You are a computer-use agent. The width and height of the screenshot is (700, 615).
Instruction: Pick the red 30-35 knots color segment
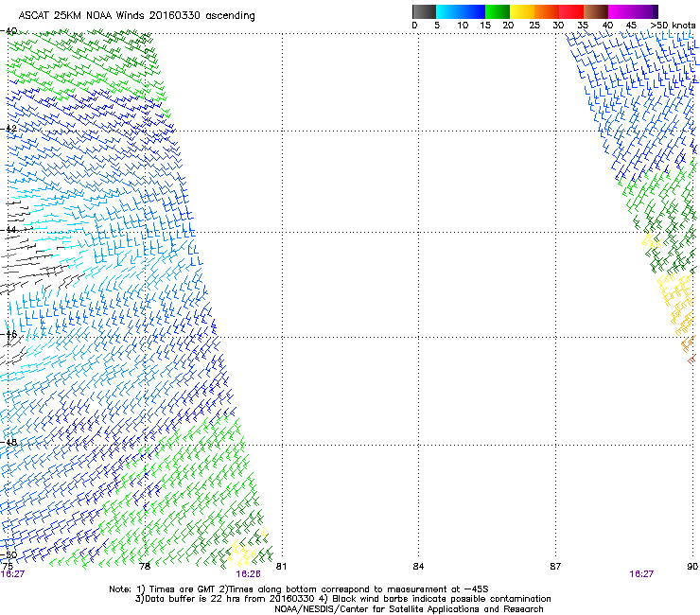[x=571, y=11]
